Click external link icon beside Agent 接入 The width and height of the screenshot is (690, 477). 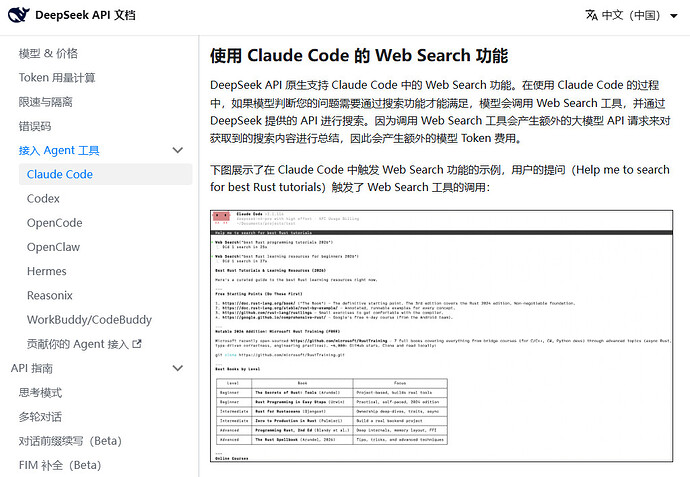[x=137, y=344]
